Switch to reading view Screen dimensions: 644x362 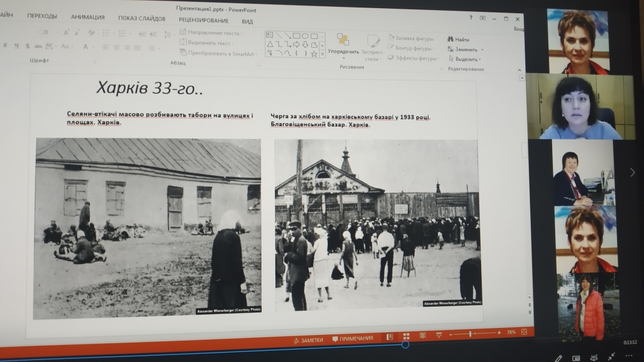(x=423, y=336)
